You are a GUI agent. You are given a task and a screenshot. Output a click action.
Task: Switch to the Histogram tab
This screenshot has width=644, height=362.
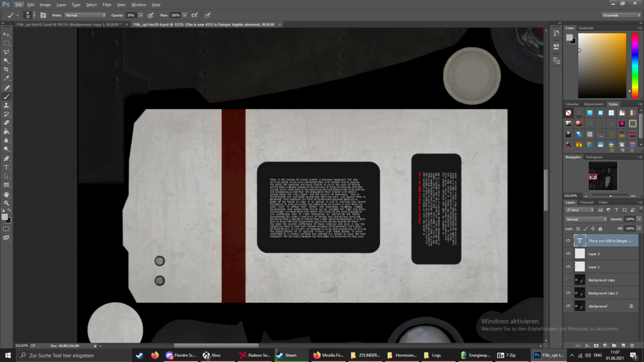(x=594, y=157)
